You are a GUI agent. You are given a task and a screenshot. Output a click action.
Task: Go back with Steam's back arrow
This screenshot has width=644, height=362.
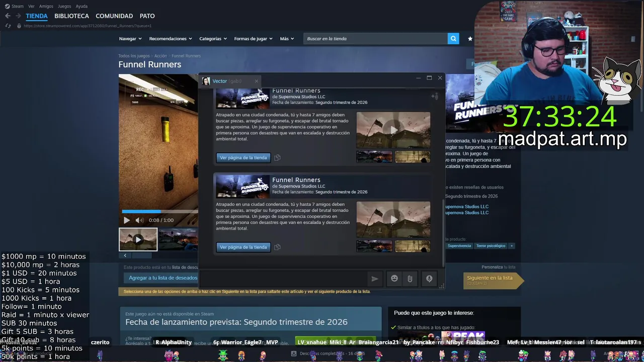coord(8,16)
